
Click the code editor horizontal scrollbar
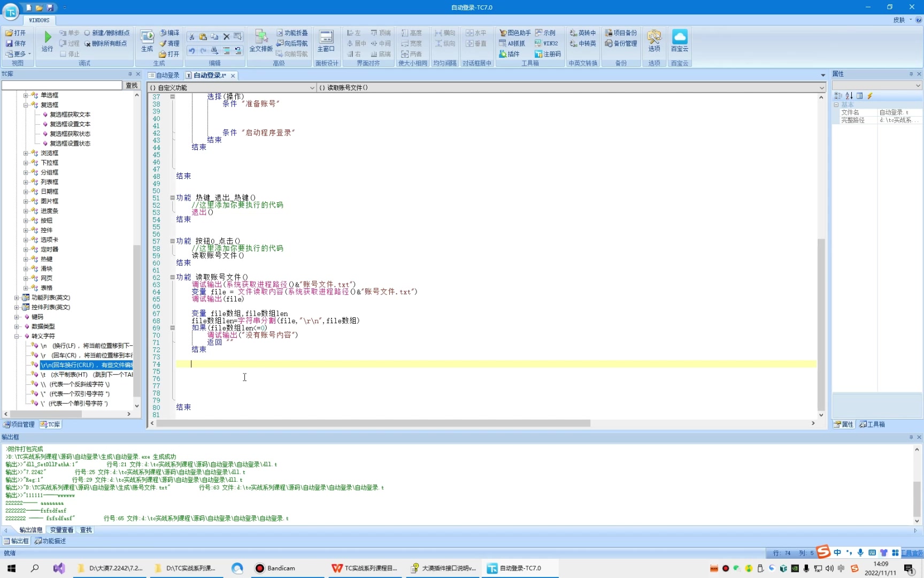pyautogui.click(x=373, y=423)
